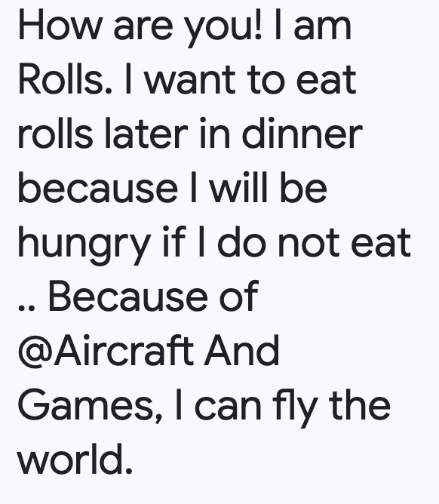Click the word 'dinner' in the text

[x=302, y=133]
